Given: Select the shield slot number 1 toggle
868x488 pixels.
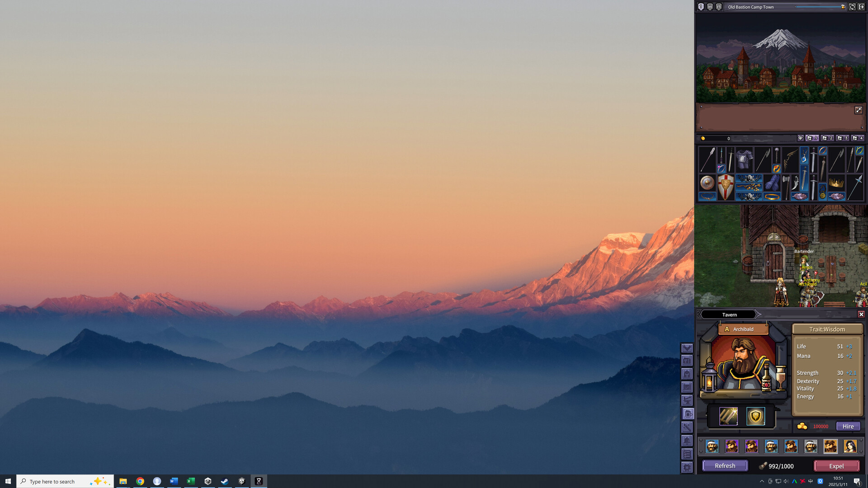Looking at the screenshot, I should [701, 7].
